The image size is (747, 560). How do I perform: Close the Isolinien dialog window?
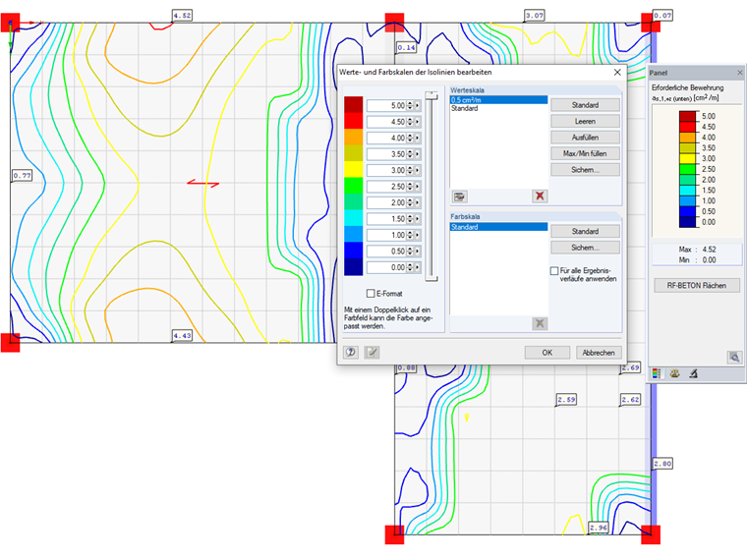(617, 73)
